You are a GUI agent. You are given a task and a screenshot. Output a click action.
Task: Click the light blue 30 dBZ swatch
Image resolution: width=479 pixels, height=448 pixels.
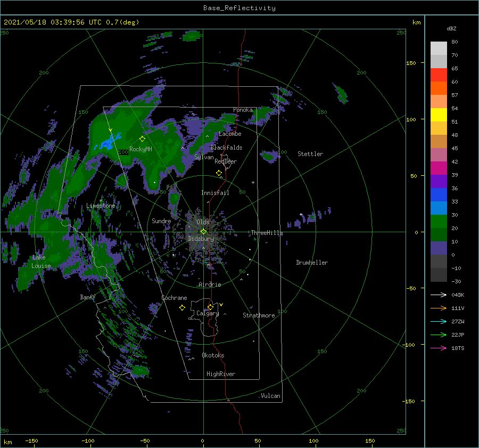(x=439, y=208)
